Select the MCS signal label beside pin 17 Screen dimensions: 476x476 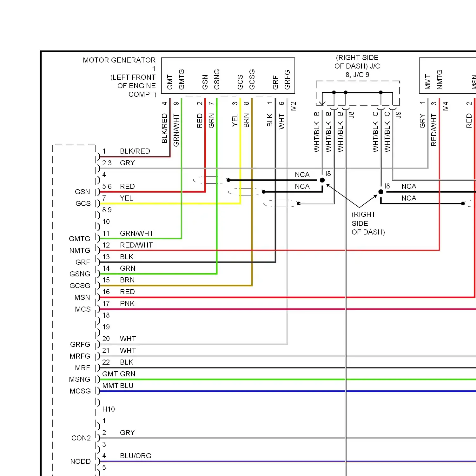[x=83, y=309]
